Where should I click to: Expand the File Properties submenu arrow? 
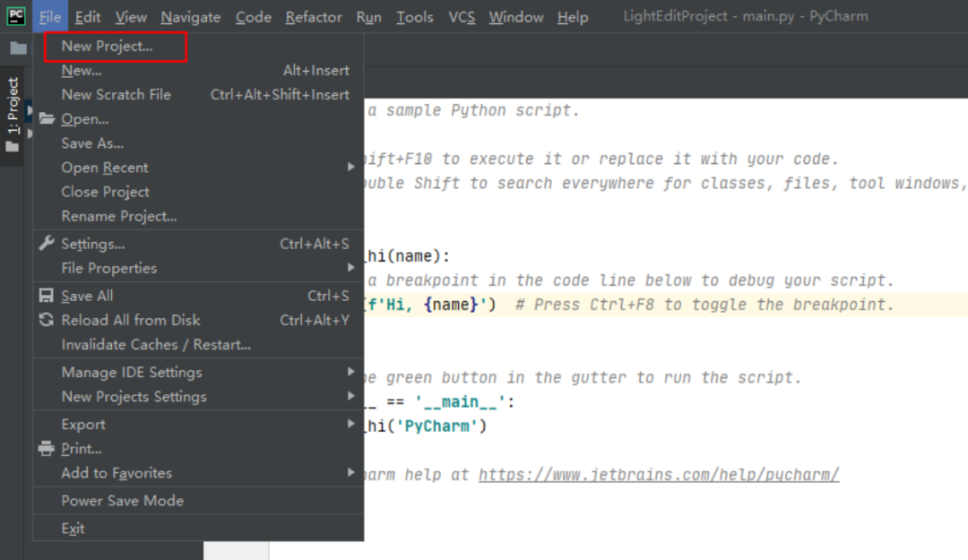click(x=350, y=268)
